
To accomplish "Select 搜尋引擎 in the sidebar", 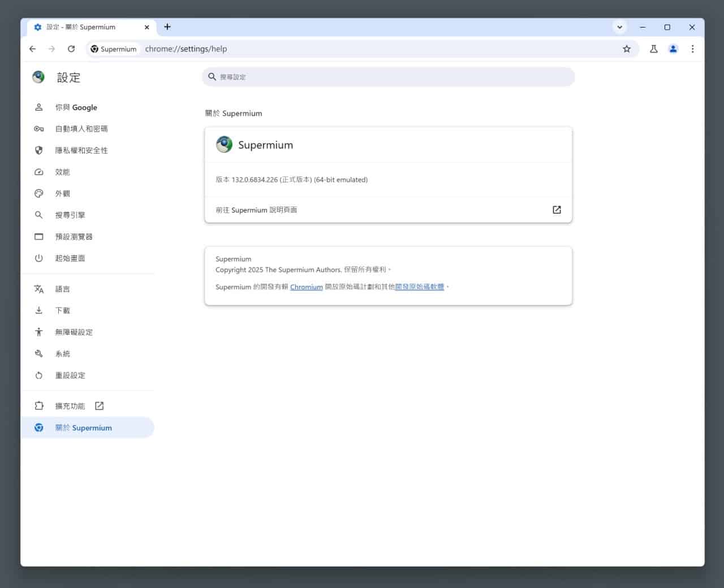I will [x=70, y=215].
